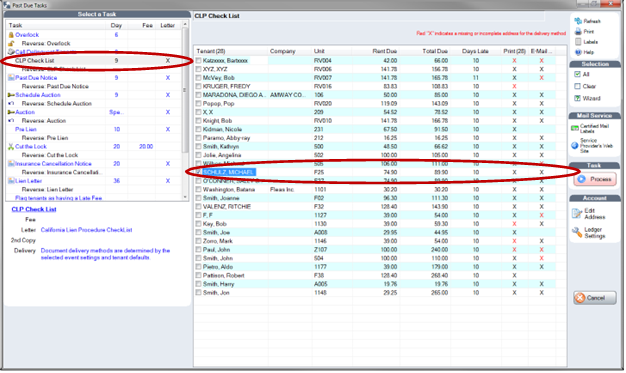Click the Labels icon
This screenshot has height=373, width=626.
click(x=578, y=42)
